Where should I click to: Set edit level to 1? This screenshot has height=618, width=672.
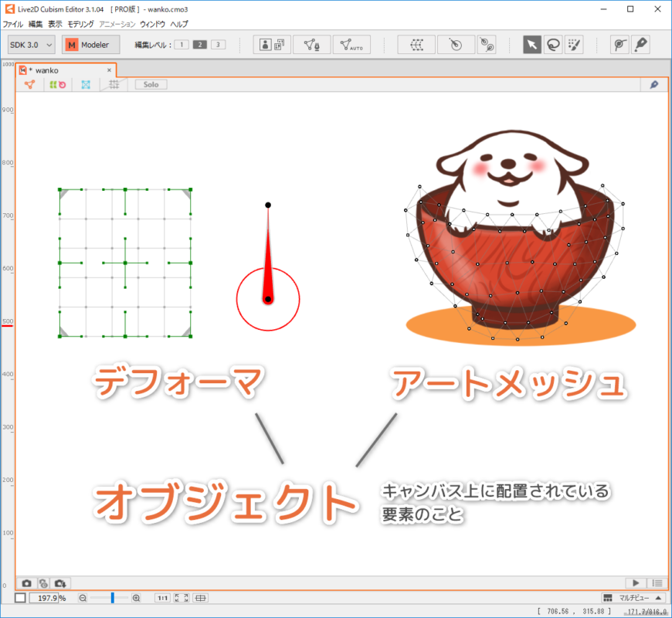[x=182, y=45]
